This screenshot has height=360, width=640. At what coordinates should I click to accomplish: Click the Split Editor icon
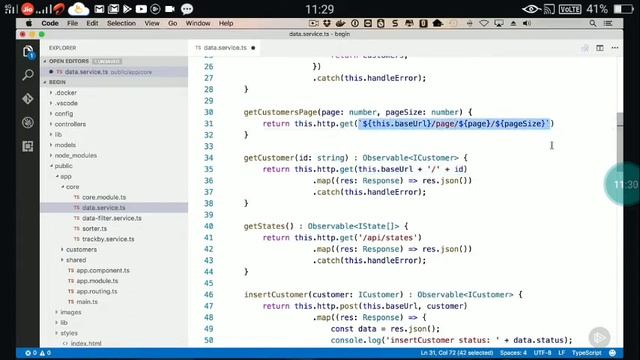tap(600, 48)
